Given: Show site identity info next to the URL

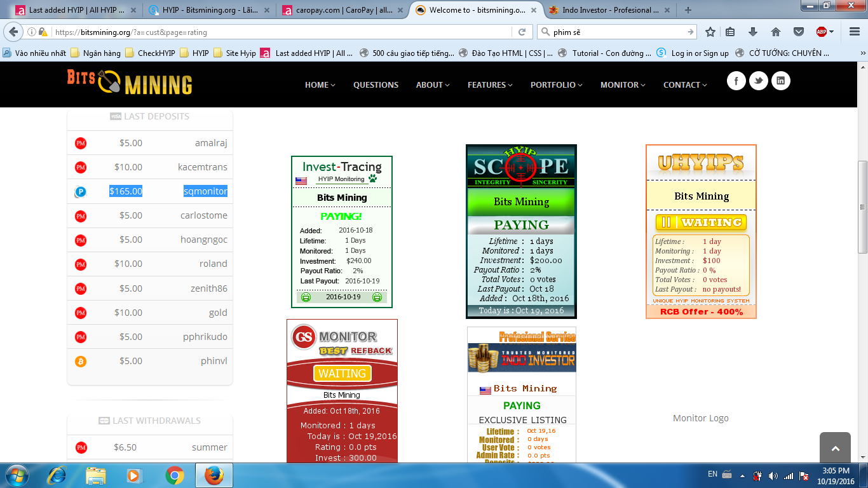Looking at the screenshot, I should (32, 32).
